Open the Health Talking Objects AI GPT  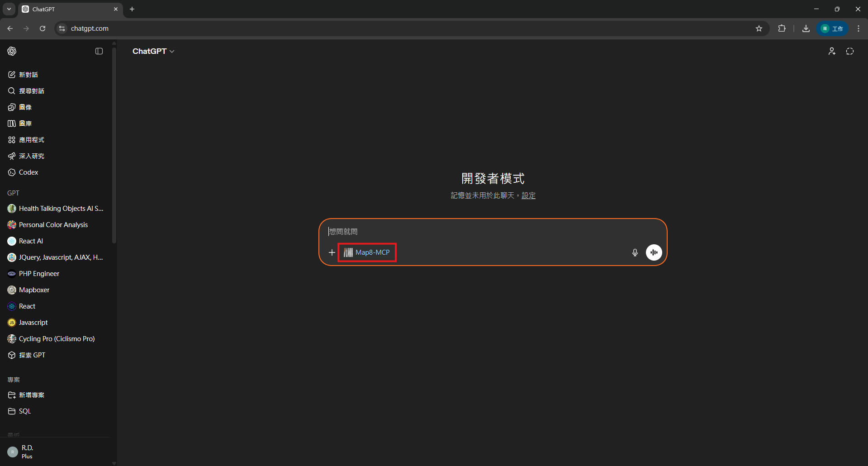(56, 209)
